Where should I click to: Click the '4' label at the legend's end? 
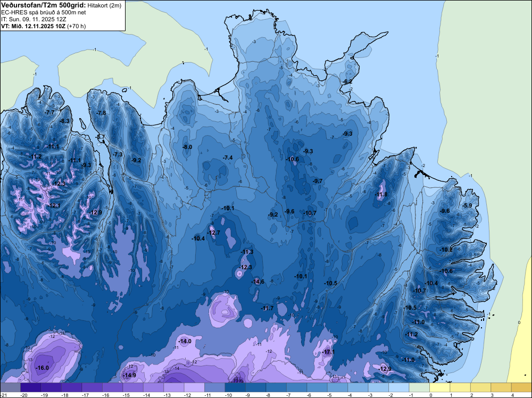(512, 395)
